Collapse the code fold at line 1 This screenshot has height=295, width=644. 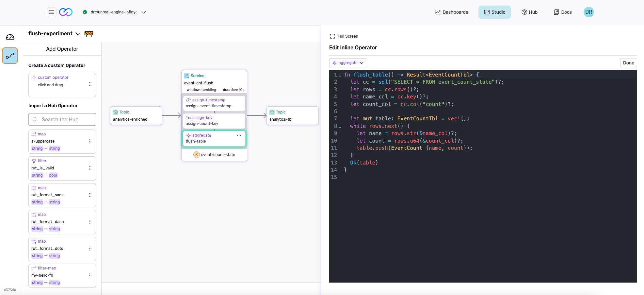point(340,76)
